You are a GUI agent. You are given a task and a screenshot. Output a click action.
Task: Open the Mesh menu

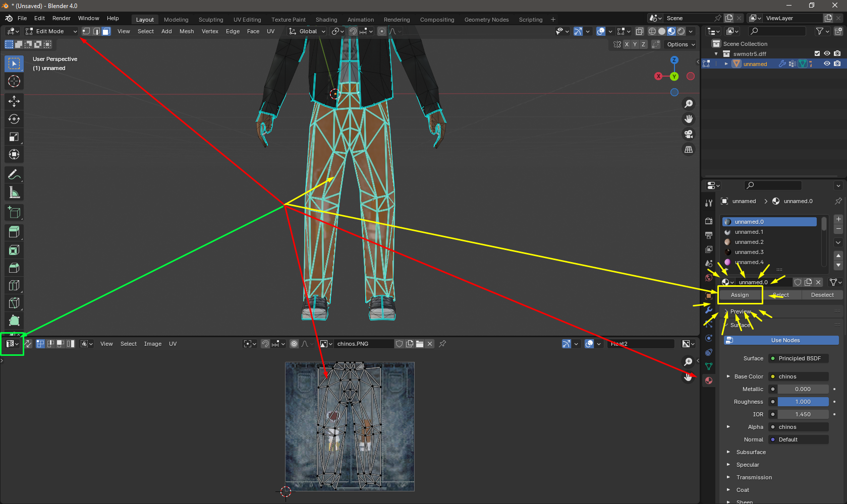pos(186,31)
